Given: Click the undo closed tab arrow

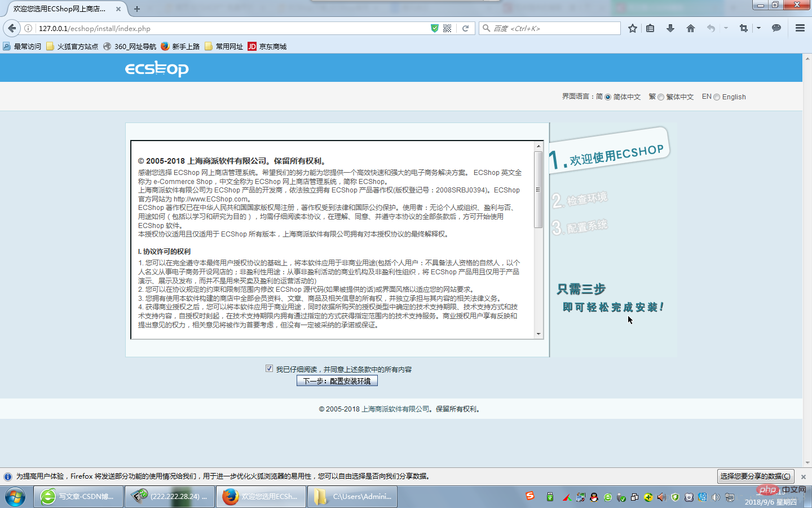Looking at the screenshot, I should (x=711, y=28).
